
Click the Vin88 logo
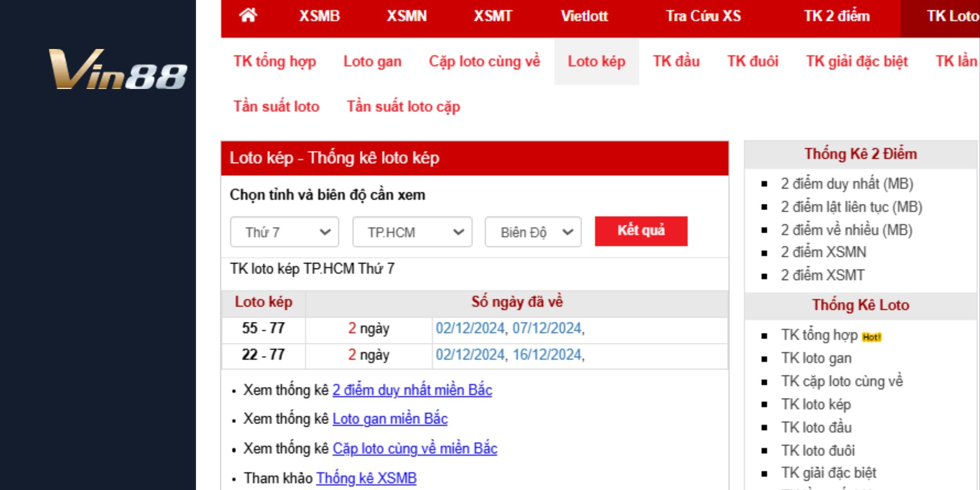point(118,69)
